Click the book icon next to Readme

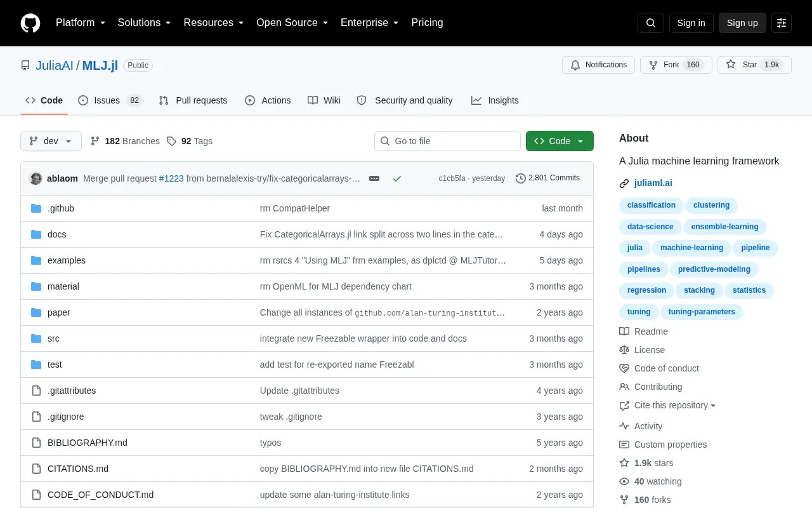[x=624, y=331]
